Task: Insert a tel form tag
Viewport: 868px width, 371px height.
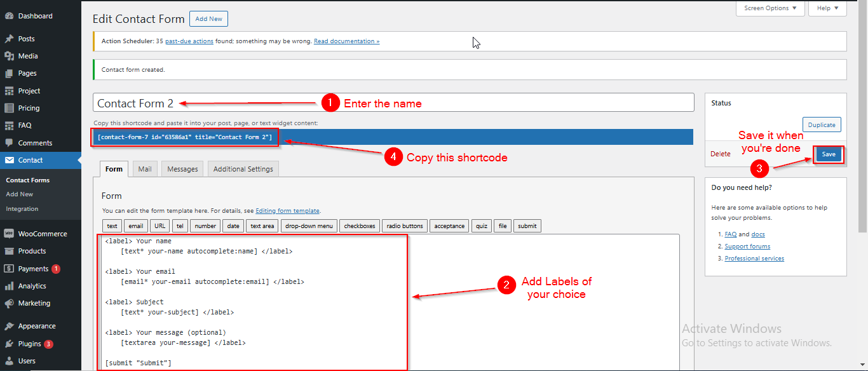Action: pos(180,226)
